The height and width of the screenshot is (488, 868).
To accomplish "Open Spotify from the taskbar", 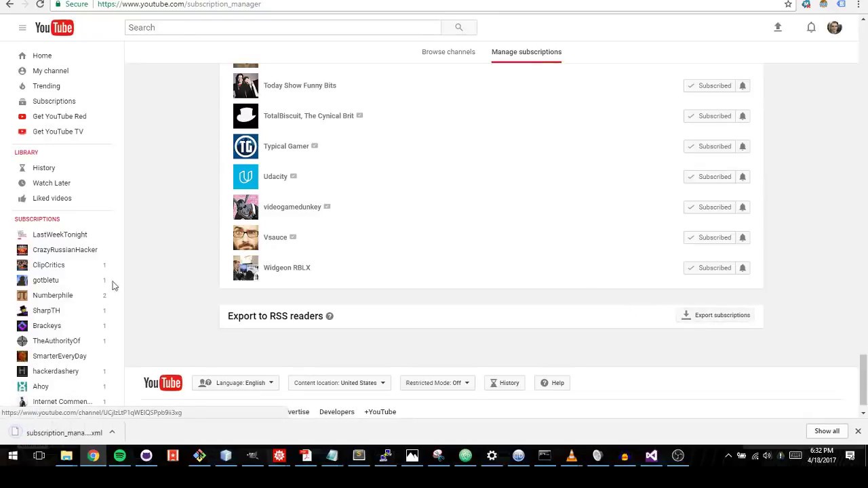I will click(x=119, y=455).
